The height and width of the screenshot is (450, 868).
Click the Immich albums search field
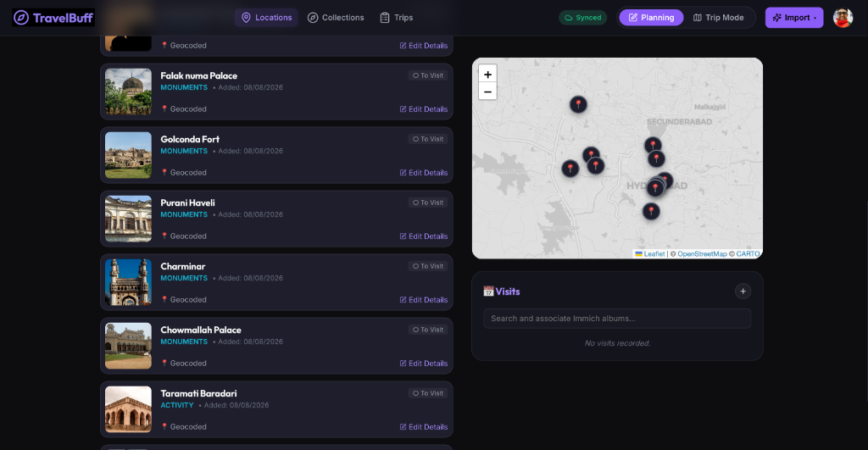click(x=617, y=319)
